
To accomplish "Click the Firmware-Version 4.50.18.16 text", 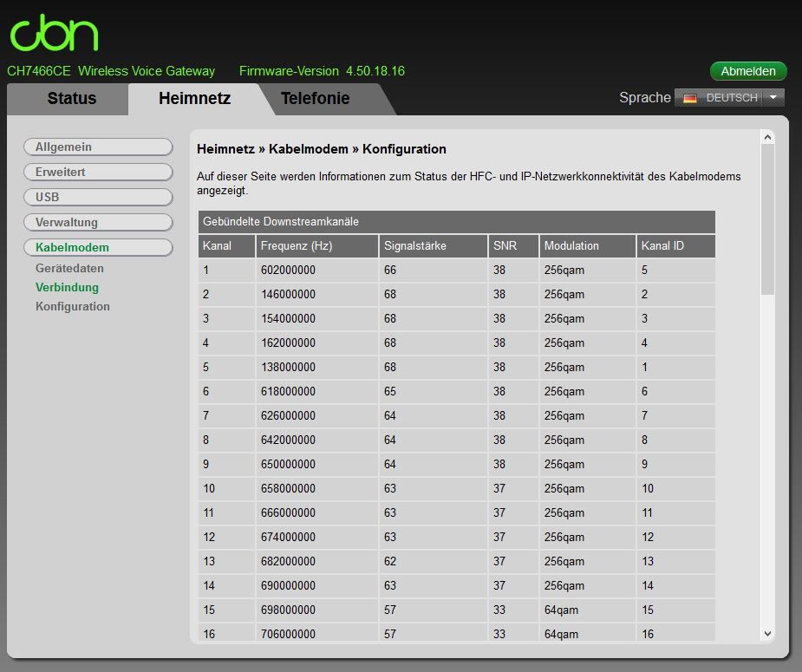I will (x=322, y=71).
